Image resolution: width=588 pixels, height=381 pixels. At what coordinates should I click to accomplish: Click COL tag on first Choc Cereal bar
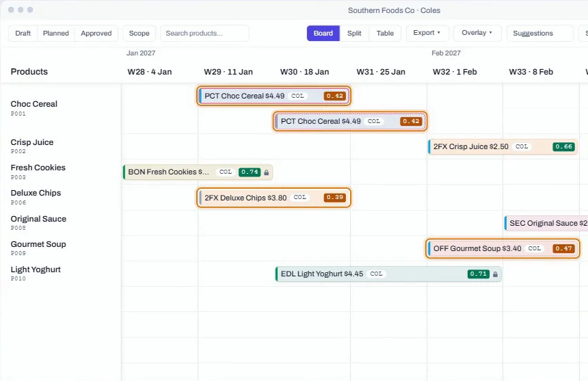click(x=297, y=96)
